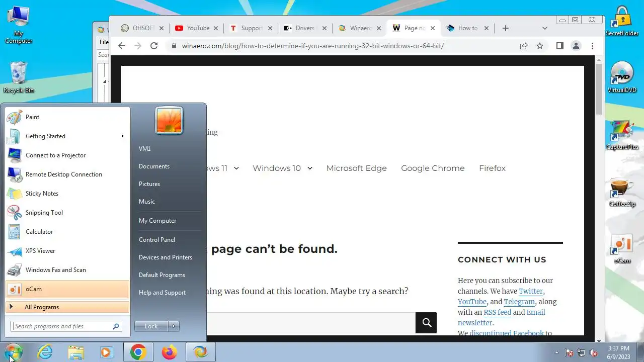This screenshot has width=644, height=362.
Task: Open Windows Media Player taskbar icon
Action: pos(106,352)
